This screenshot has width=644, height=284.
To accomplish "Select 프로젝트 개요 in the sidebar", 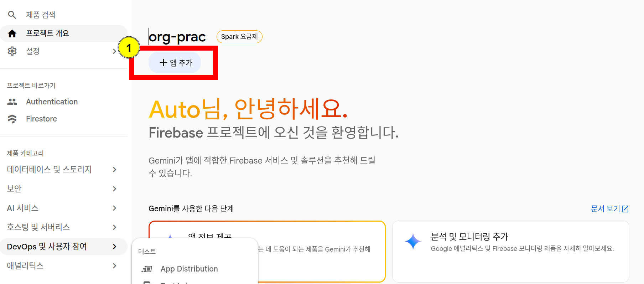I will coord(64,33).
